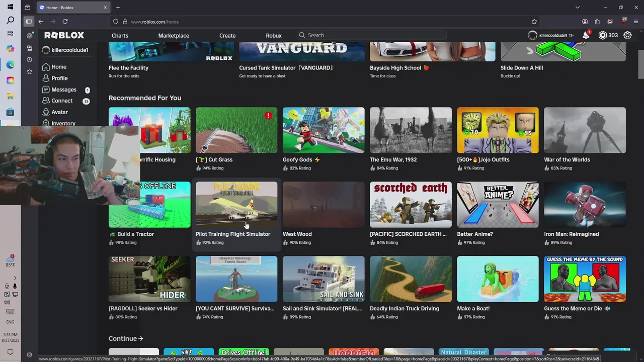Open West Wood game thumbnail
Screen dimensions: 644x362
[324, 205]
